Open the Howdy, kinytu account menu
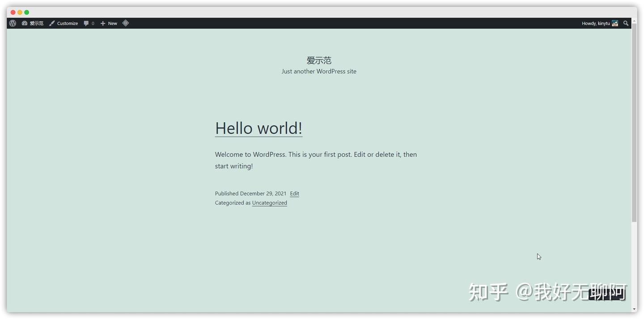 coord(600,23)
